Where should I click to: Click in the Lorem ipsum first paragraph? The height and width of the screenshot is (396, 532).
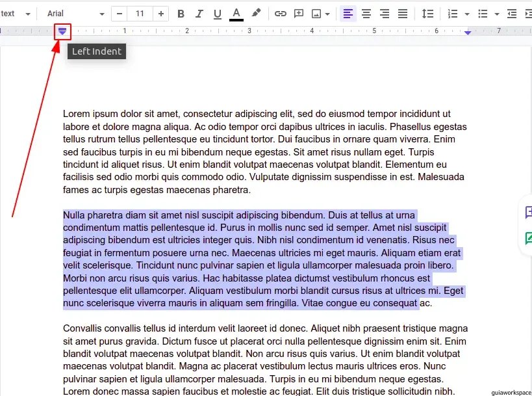click(265, 152)
